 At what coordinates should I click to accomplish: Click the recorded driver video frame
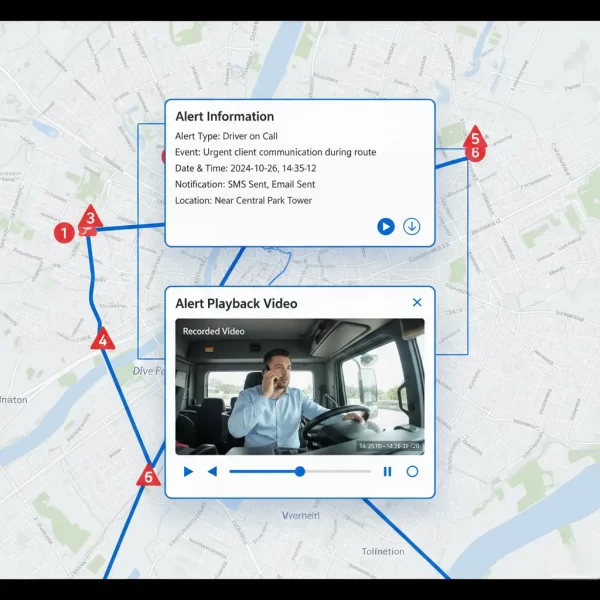[x=300, y=385]
